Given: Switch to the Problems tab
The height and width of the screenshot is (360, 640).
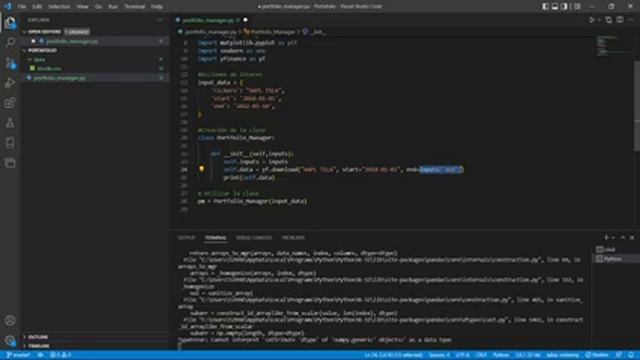Looking at the screenshot, I should click(x=293, y=238).
